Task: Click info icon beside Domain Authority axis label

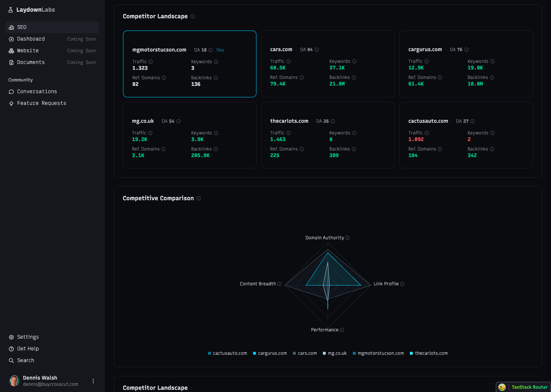Action: tap(347, 238)
